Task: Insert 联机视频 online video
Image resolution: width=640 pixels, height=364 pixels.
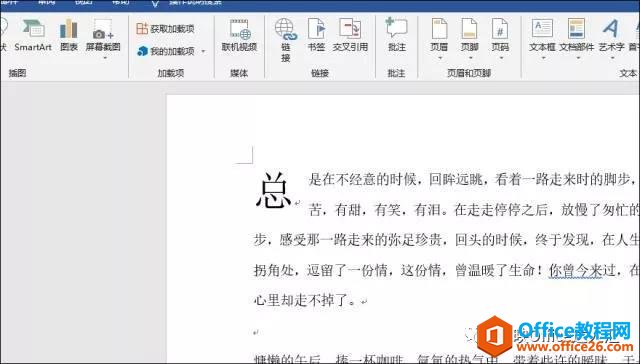Action: [239, 36]
